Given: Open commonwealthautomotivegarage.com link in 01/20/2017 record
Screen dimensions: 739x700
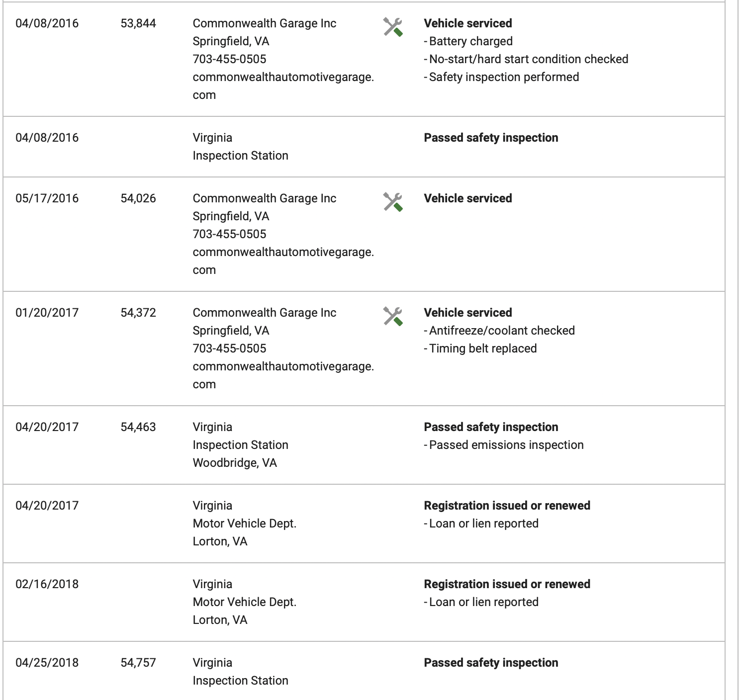Looking at the screenshot, I should click(283, 375).
